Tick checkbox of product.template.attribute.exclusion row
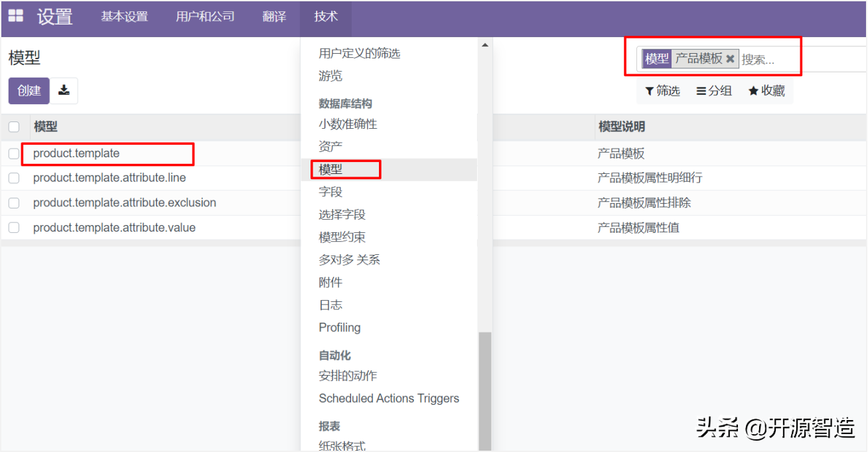 tap(14, 202)
